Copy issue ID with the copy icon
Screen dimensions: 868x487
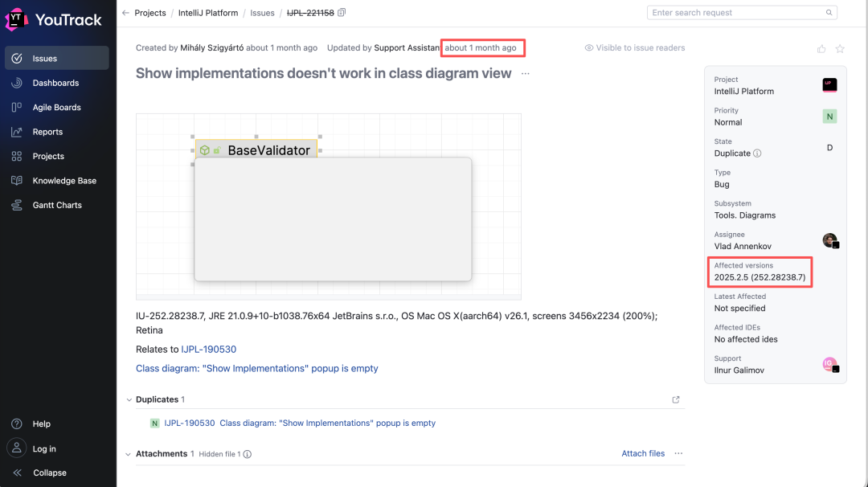click(x=342, y=12)
